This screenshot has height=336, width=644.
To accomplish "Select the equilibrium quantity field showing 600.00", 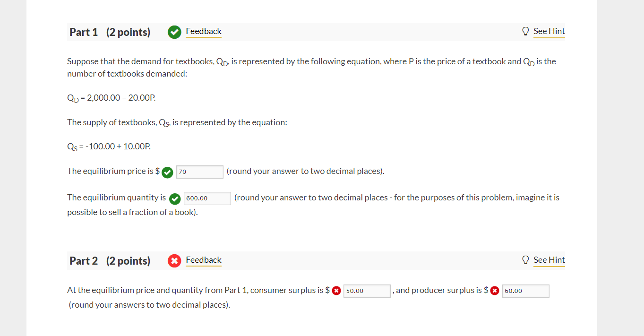I will tap(207, 198).
